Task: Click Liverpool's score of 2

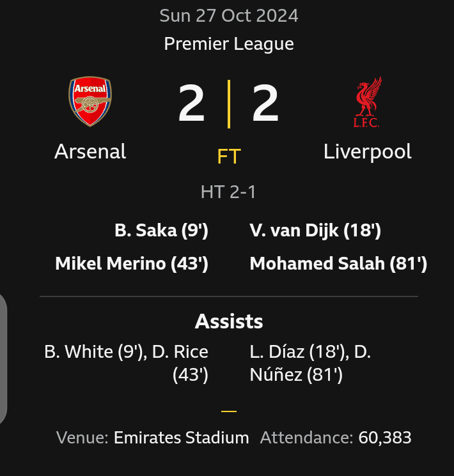Action: 265,104
